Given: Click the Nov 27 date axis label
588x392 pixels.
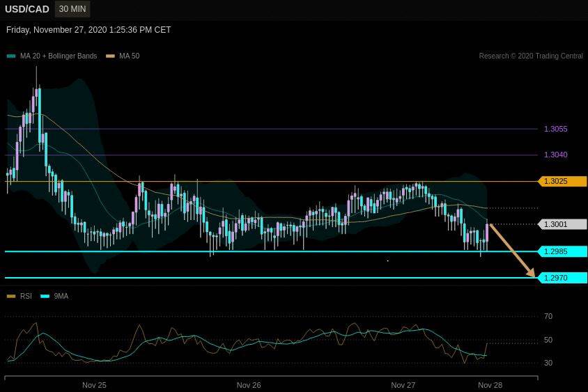Looking at the screenshot, I should pos(403,385).
